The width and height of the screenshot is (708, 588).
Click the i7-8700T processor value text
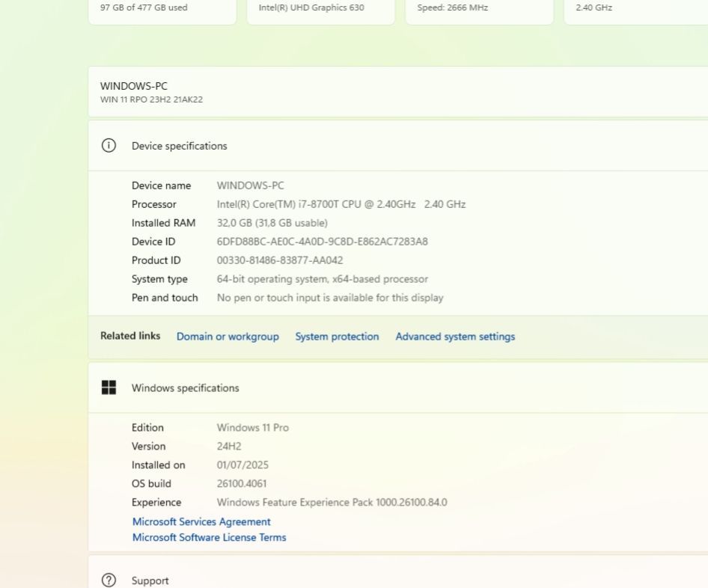point(341,204)
